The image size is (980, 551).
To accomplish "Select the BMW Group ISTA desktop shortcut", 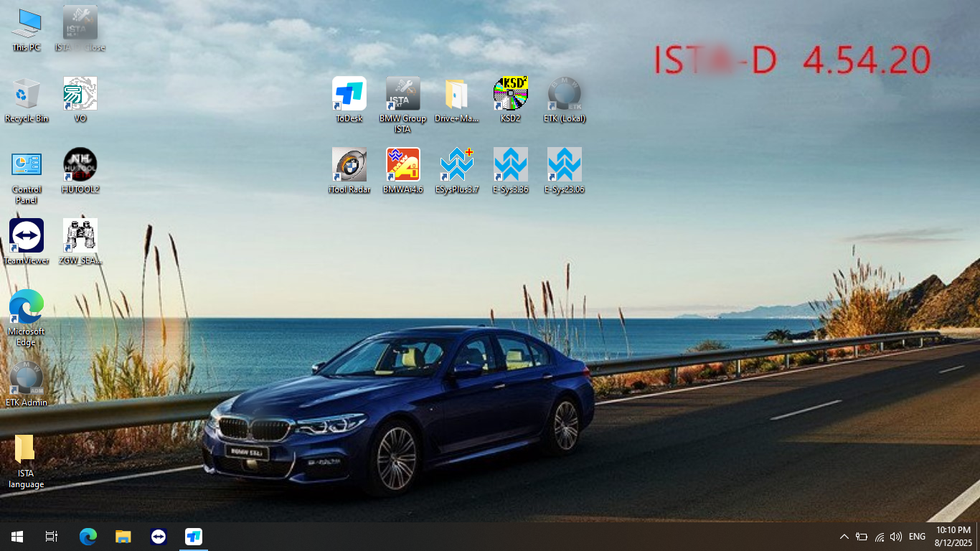I will pos(402,94).
